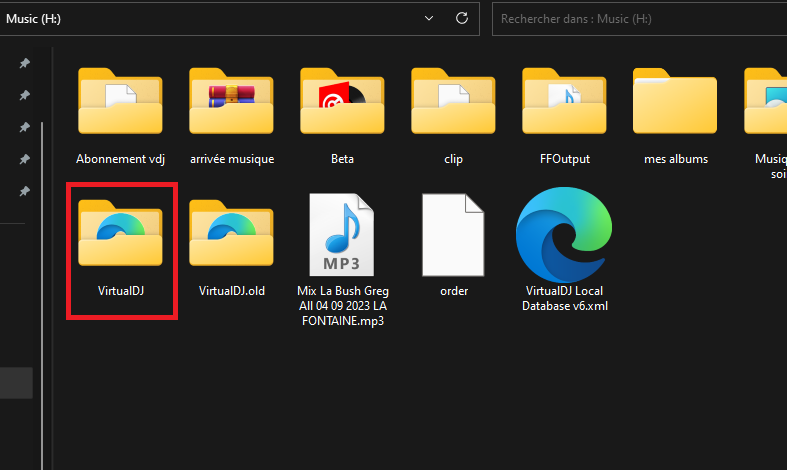Click the 'VirtualDJ.old' name label
This screenshot has width=787, height=470.
click(x=232, y=291)
